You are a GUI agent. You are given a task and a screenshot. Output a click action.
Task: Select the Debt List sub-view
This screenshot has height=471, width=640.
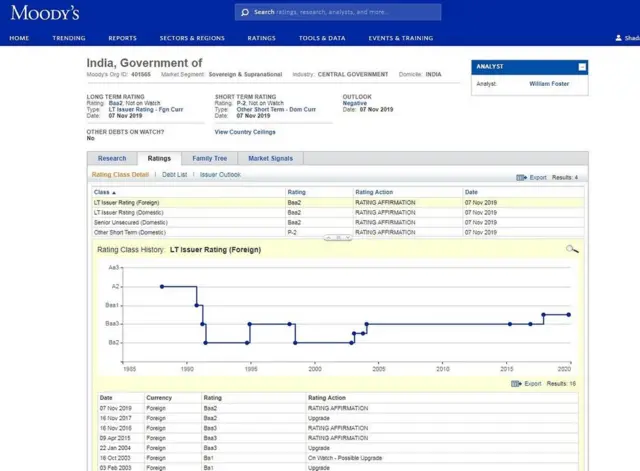(x=174, y=174)
